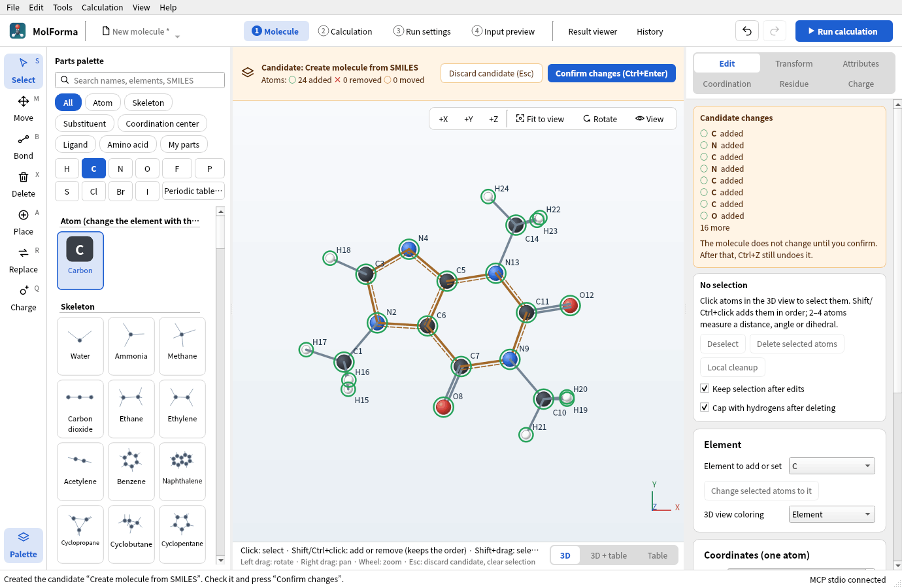This screenshot has width=902, height=588.
Task: Click the Local cleanup button
Action: click(733, 367)
